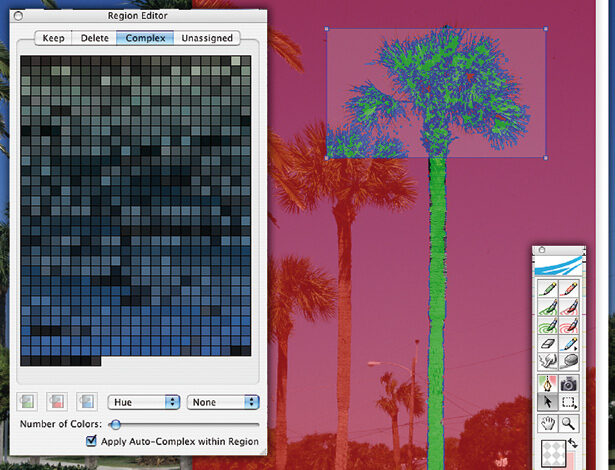This screenshot has width=615, height=470.
Task: Choose the green Keep global brush with single swirl
Action: [548, 307]
